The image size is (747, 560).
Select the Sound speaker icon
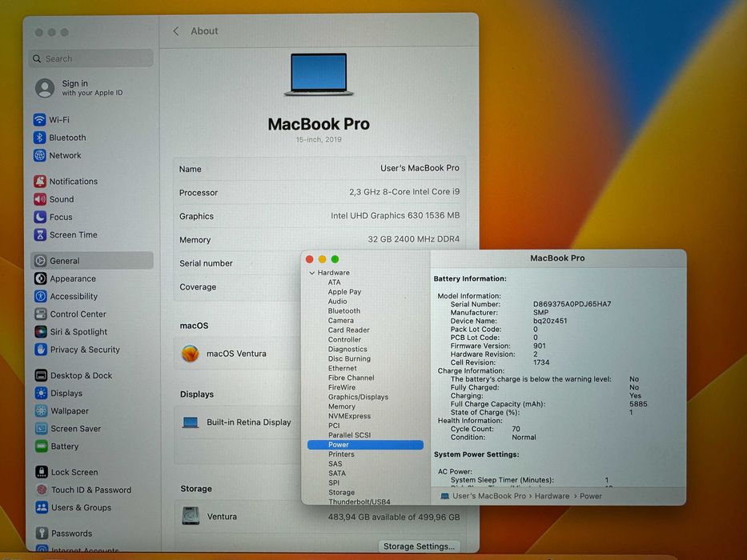(40, 199)
